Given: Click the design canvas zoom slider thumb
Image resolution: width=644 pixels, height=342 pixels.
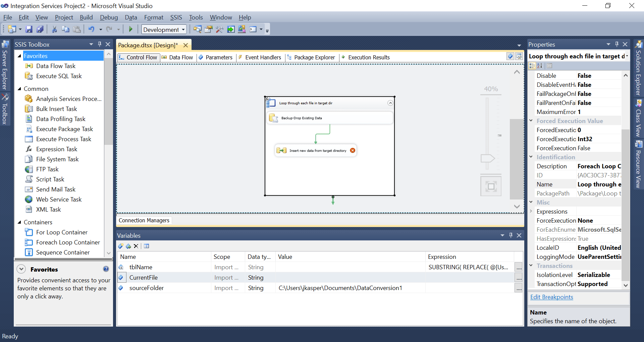Looking at the screenshot, I should (x=488, y=158).
